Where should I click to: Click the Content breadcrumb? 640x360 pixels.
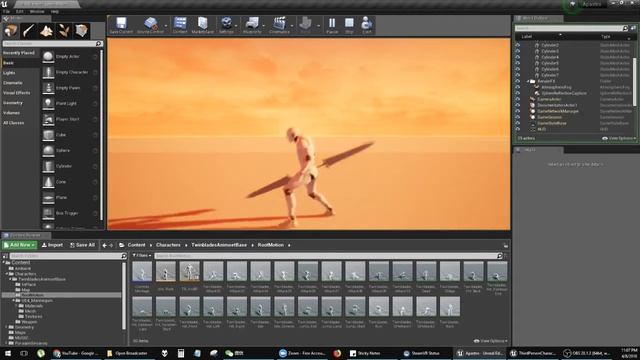136,245
